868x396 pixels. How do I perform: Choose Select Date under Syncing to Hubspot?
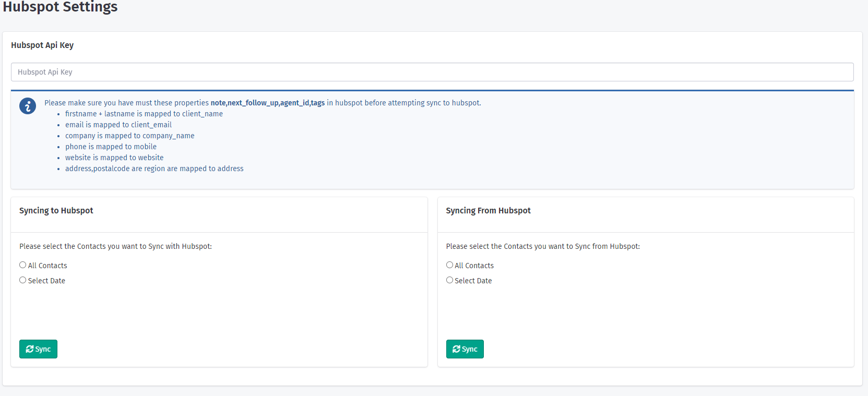[x=23, y=280]
